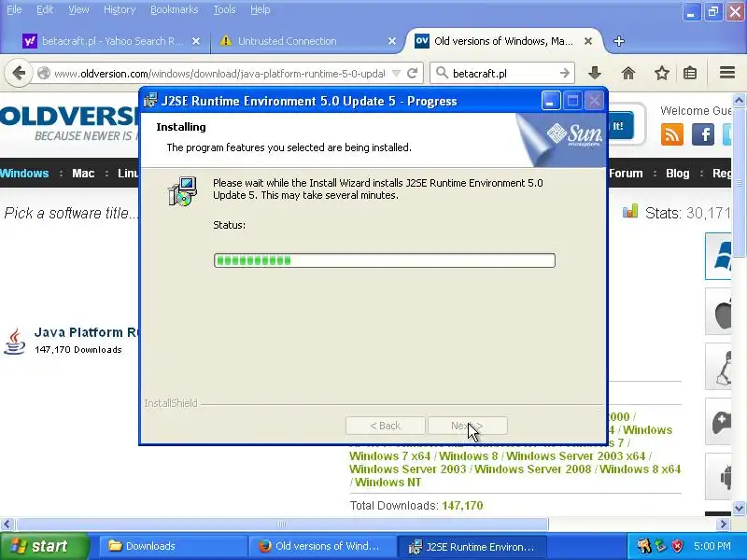Click Windows Server 2003 x64 link
The image size is (747, 560).
tap(575, 455)
